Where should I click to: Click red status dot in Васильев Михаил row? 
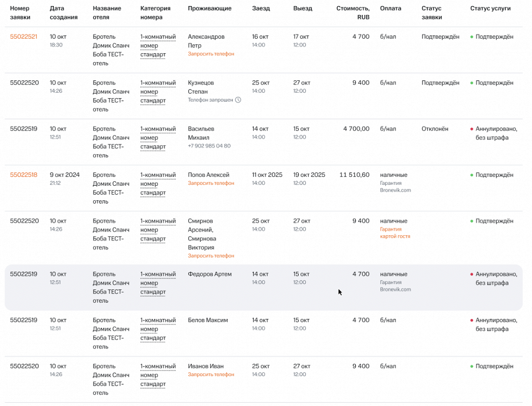472,129
